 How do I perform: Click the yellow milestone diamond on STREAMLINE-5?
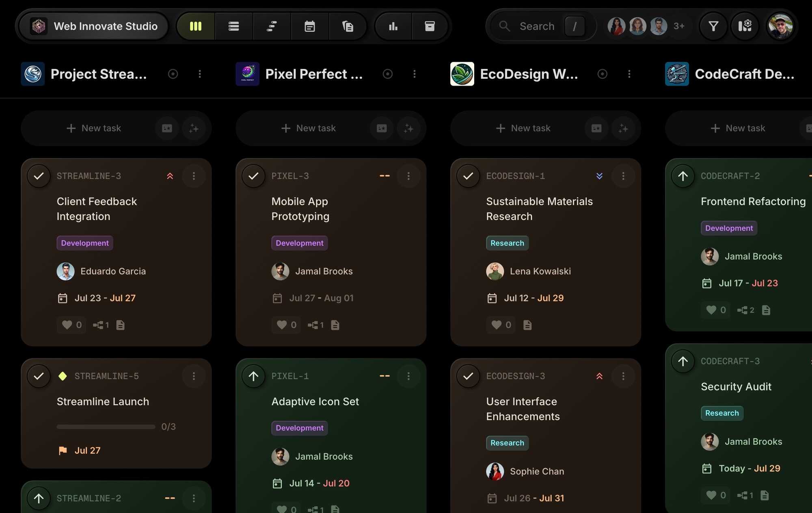(x=63, y=376)
